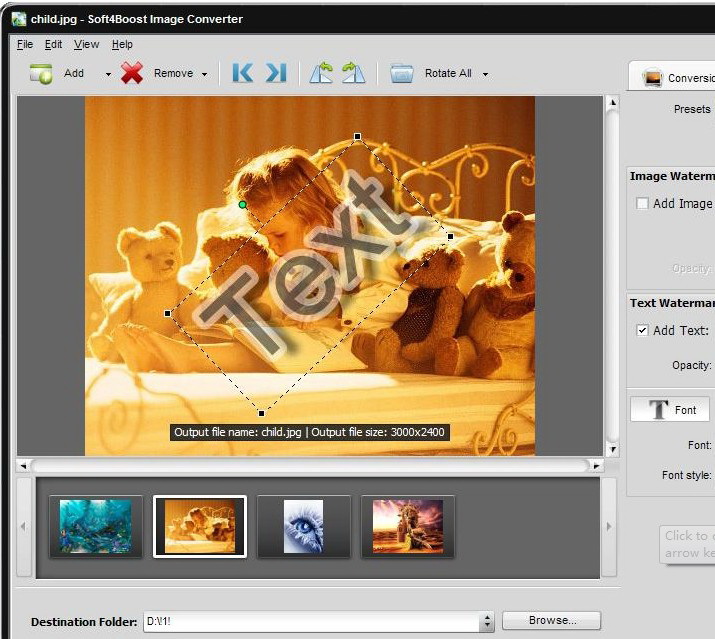Viewport: 715px width, 639px height.
Task: Click the Add images icon
Action: (41, 73)
